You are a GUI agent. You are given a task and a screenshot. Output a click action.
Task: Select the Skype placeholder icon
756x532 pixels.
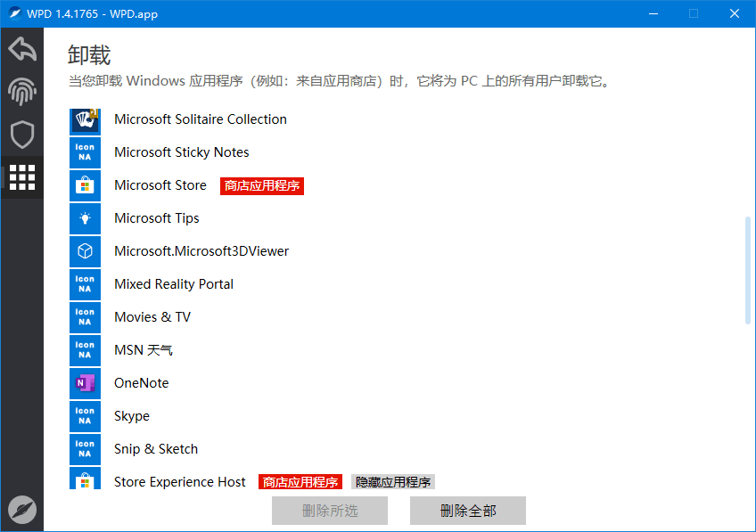(x=85, y=416)
